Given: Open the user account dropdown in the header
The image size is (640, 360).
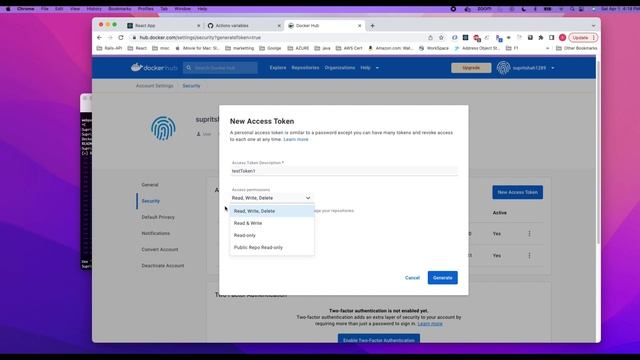Looking at the screenshot, I should [x=553, y=68].
